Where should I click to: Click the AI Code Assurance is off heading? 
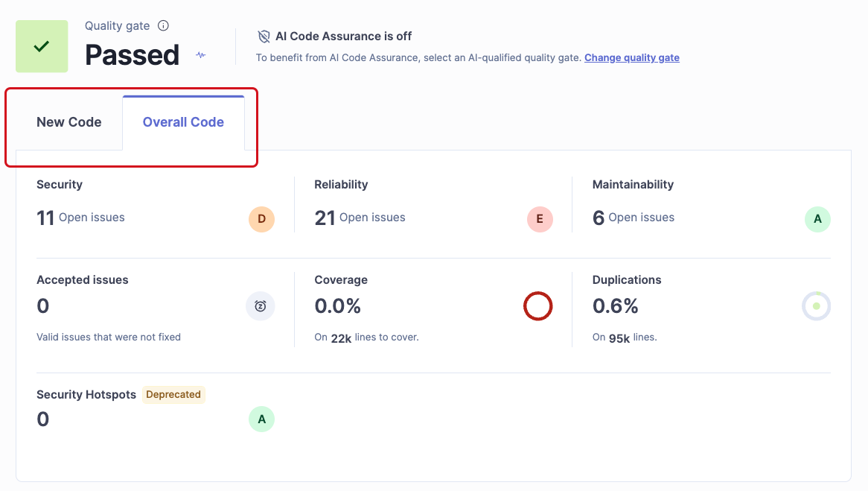coord(344,37)
